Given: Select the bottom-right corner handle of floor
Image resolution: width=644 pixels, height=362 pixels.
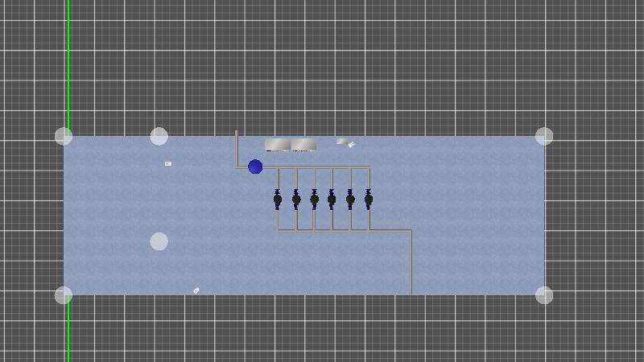Looking at the screenshot, I should tap(544, 295).
